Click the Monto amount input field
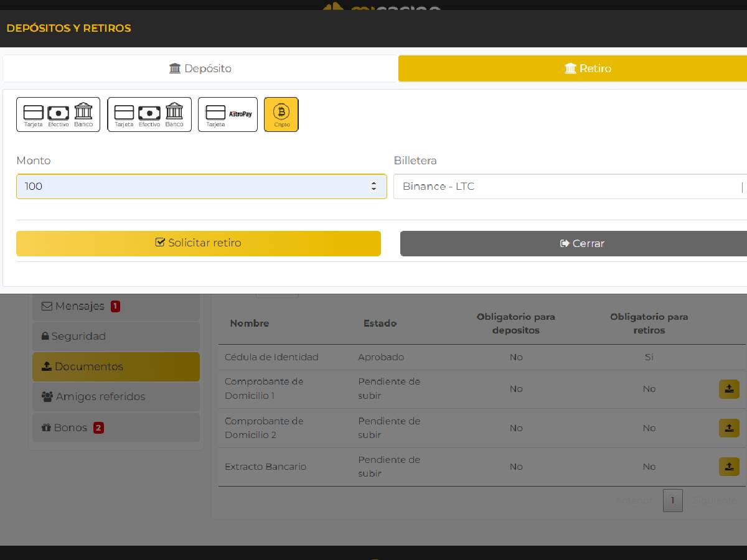 (x=193, y=187)
